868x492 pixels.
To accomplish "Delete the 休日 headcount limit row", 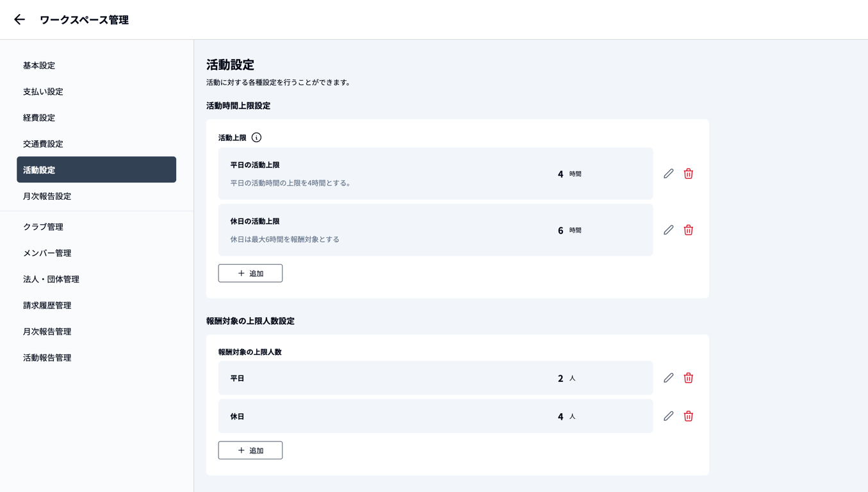I will 688,416.
